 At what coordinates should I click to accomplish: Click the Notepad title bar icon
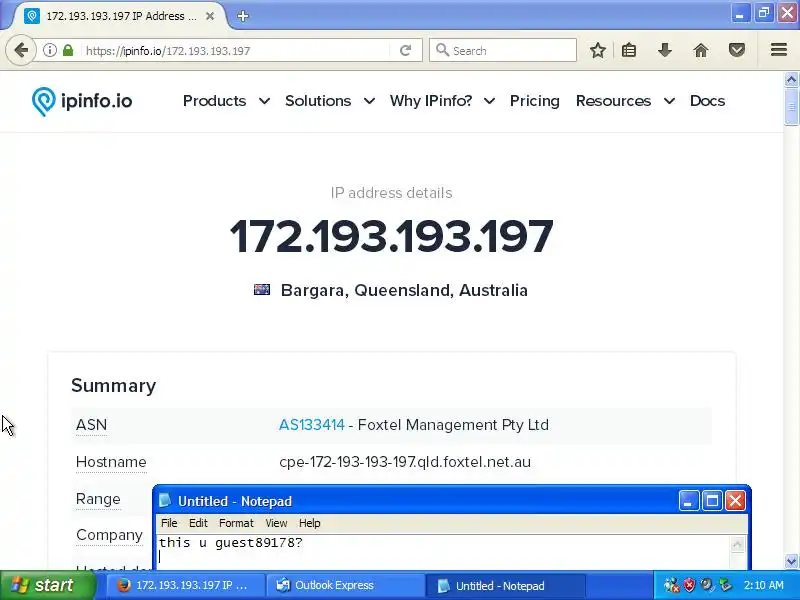(x=165, y=501)
